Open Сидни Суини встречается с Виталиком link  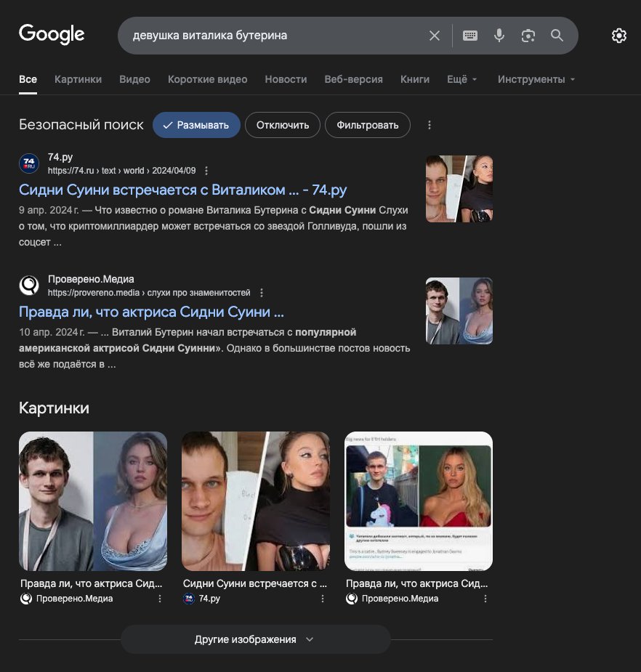point(183,190)
